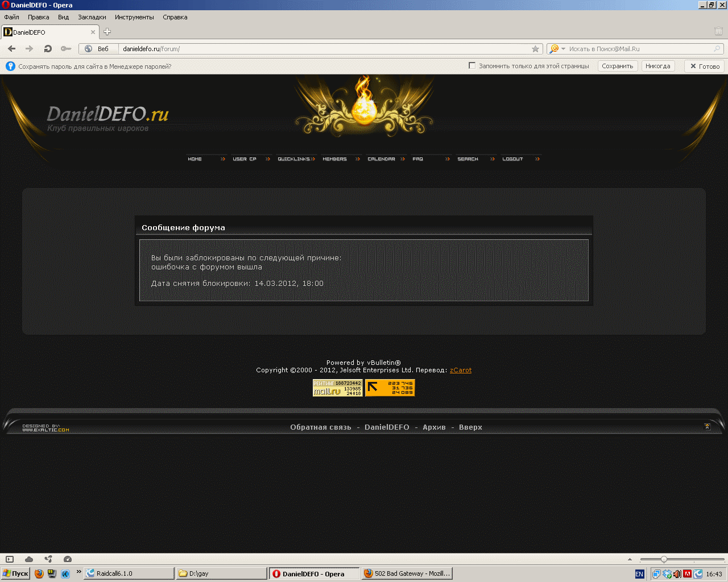The width and height of the screenshot is (728, 582).
Task: Open the Закладки menu
Action: 92,17
